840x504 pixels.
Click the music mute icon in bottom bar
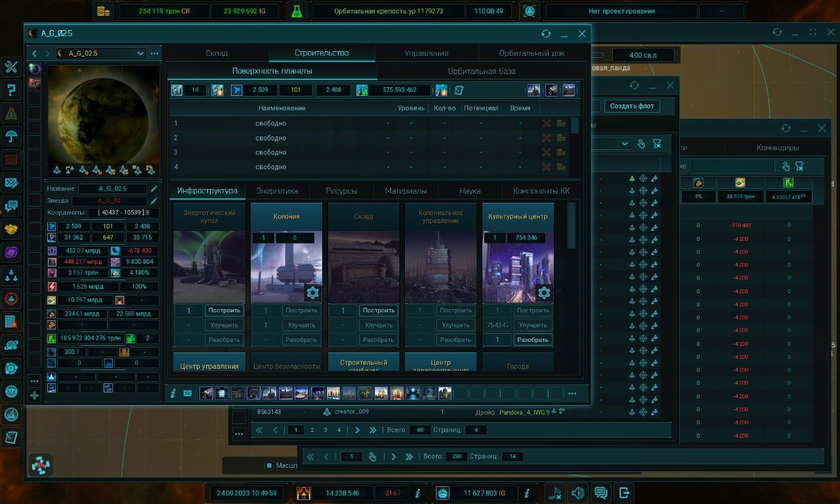555,493
